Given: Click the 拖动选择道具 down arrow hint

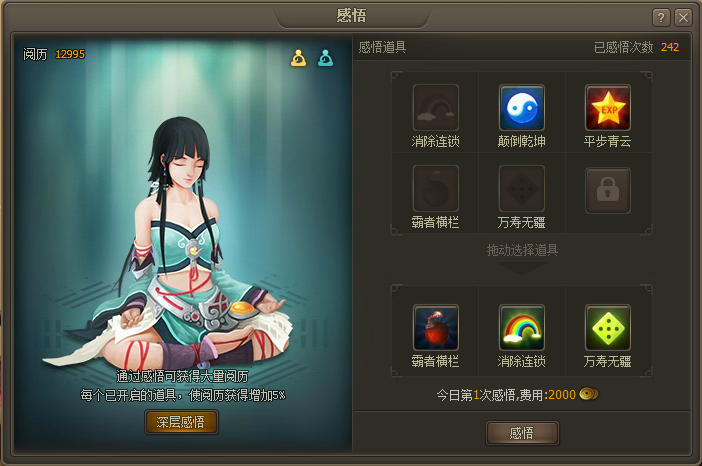Looking at the screenshot, I should coord(522,269).
